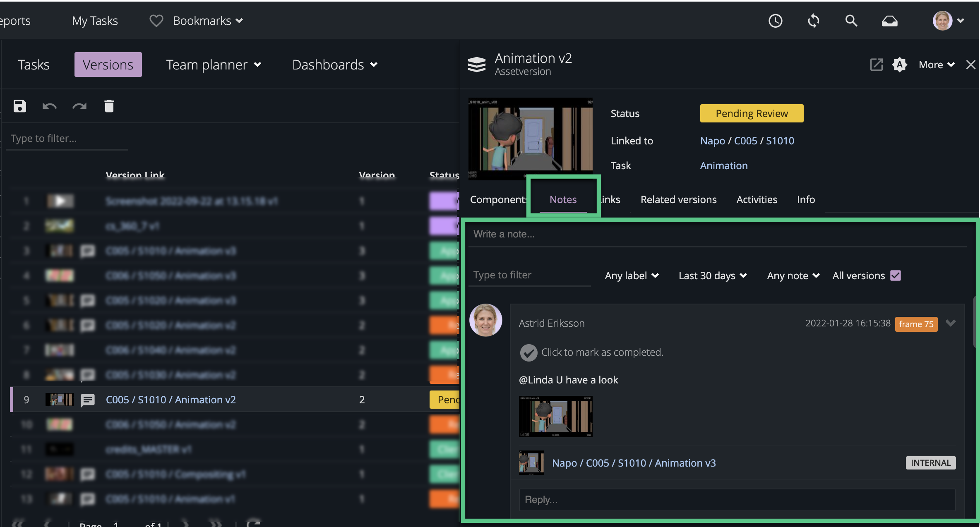The height and width of the screenshot is (527, 980).
Task: Open the clock timer icon in the top bar
Action: (x=775, y=21)
